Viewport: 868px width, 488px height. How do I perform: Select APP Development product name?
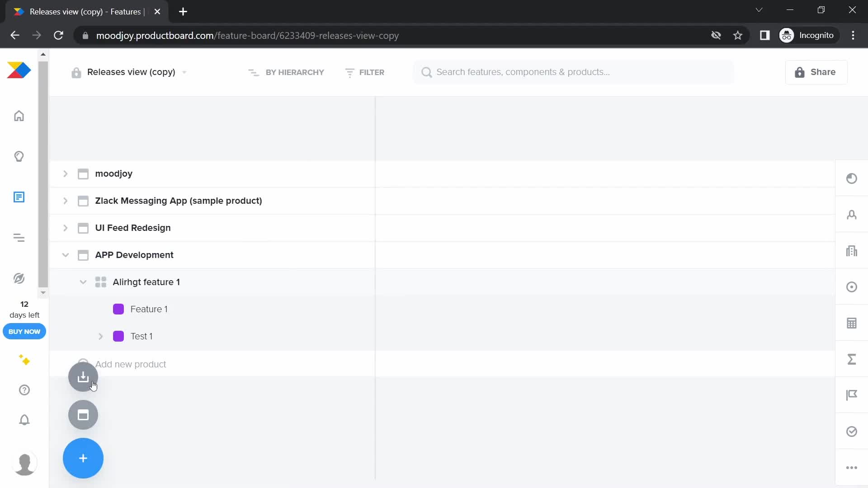pos(134,255)
